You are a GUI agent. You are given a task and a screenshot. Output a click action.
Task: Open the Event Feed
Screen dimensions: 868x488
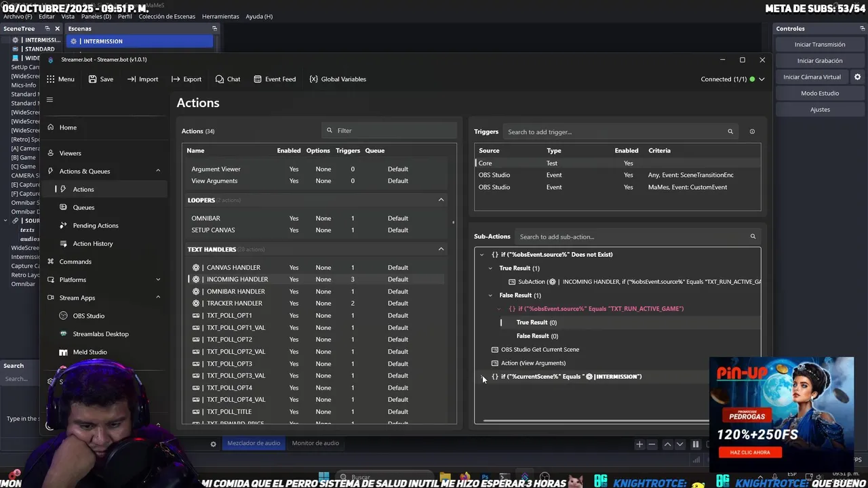[x=275, y=79]
